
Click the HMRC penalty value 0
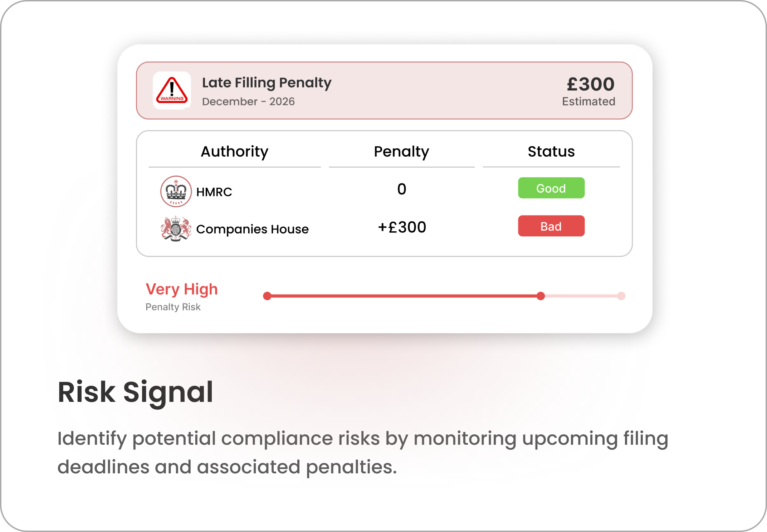pyautogui.click(x=401, y=189)
